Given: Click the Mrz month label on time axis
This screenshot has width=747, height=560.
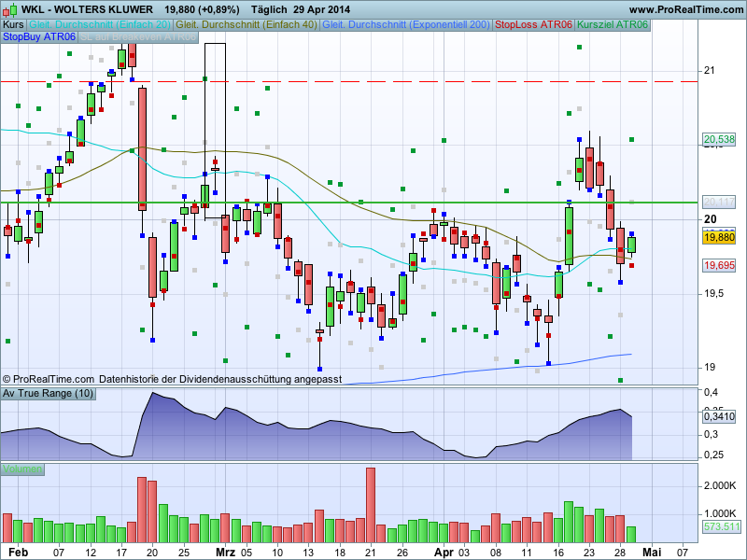Looking at the screenshot, I should (225, 553).
